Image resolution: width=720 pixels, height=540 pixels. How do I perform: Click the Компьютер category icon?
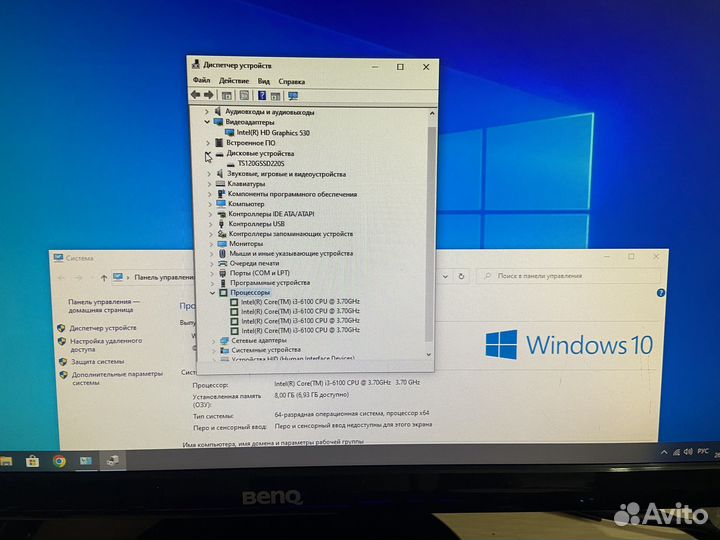(x=221, y=203)
